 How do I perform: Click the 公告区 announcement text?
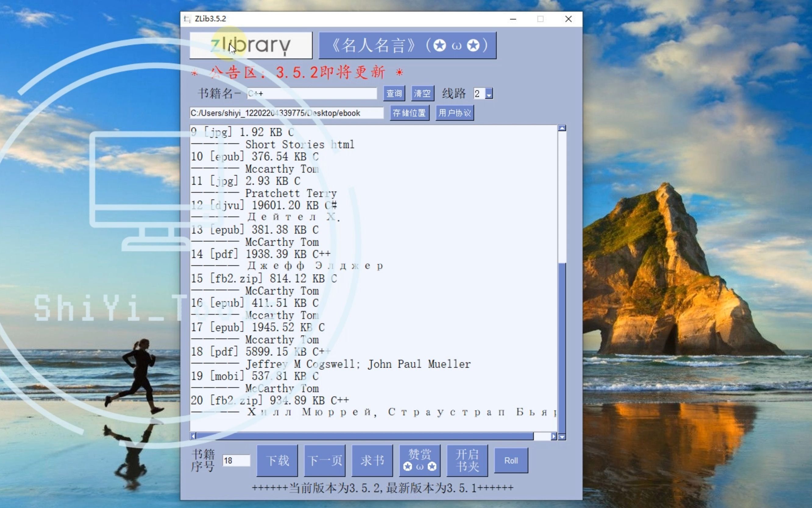point(297,72)
